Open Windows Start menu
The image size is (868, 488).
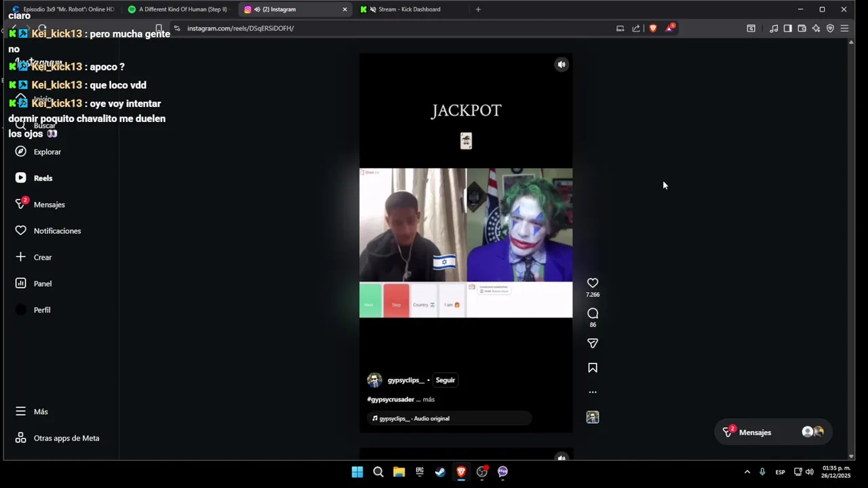pos(357,472)
